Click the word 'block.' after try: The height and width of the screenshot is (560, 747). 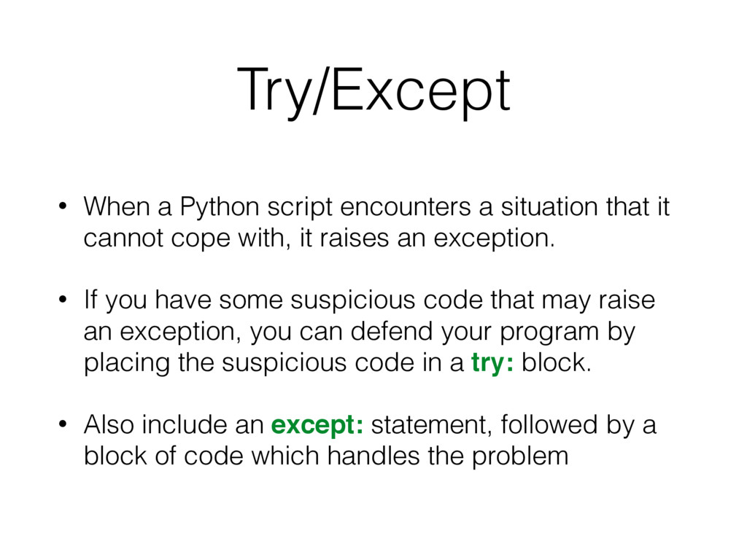[x=555, y=362]
